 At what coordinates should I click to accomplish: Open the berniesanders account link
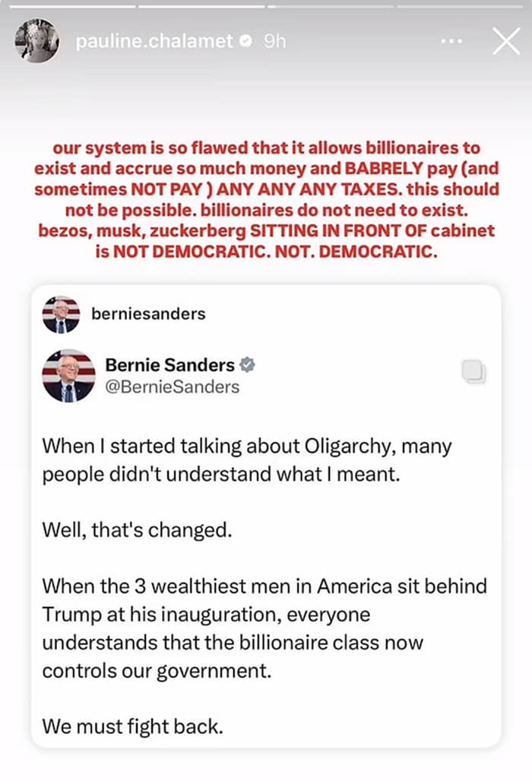click(147, 314)
